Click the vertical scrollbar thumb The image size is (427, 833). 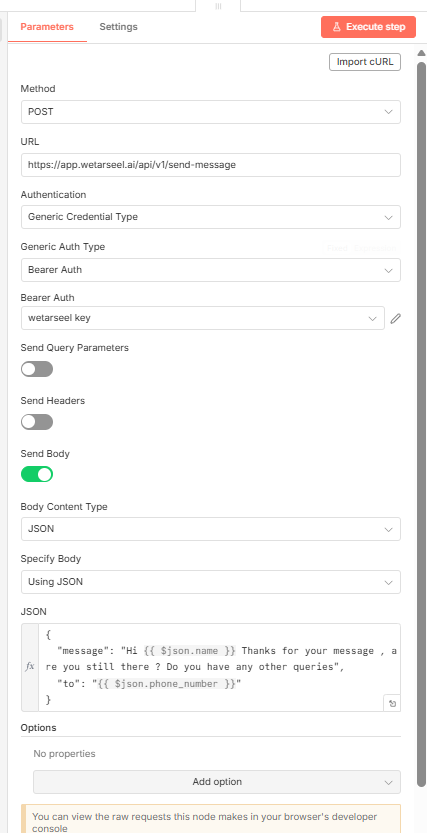(421, 424)
